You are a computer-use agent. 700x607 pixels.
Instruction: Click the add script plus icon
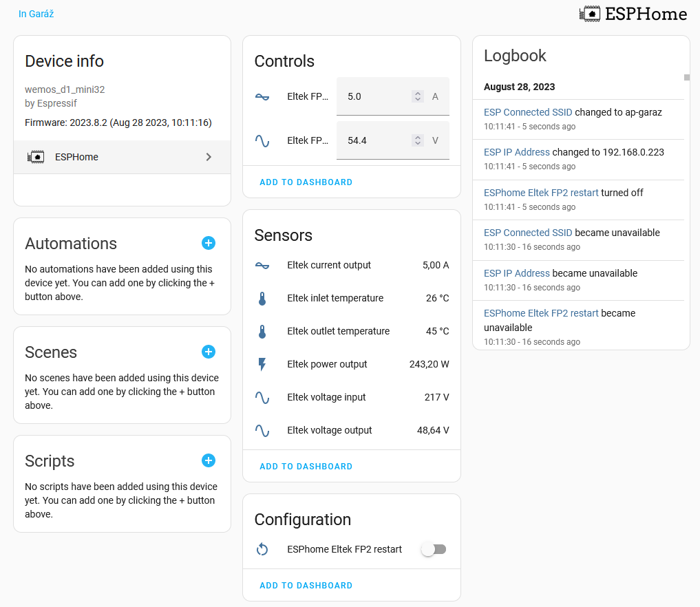[x=209, y=460]
